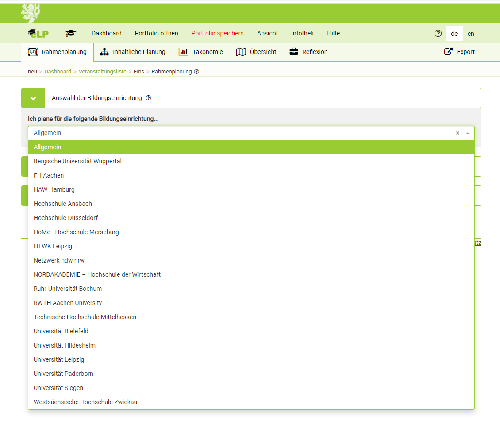Select NORDAKADEMIE – Hochschule der Wirtschaft

[251, 274]
